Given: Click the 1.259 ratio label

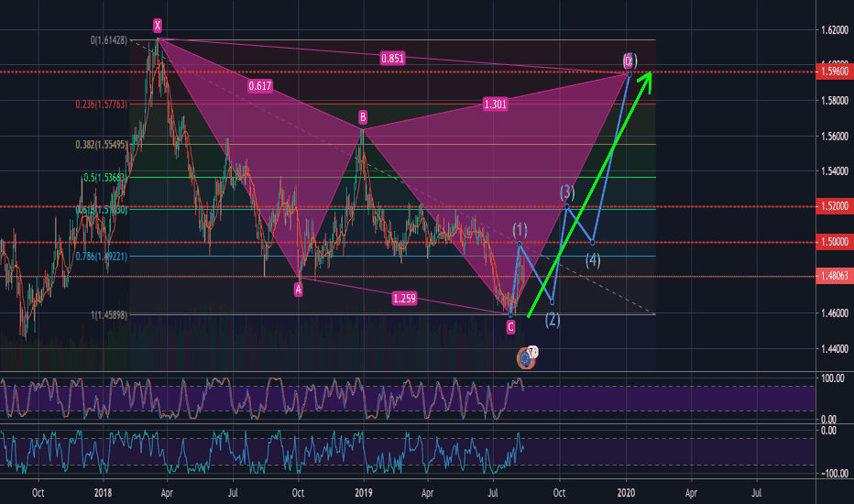Looking at the screenshot, I should coord(404,298).
